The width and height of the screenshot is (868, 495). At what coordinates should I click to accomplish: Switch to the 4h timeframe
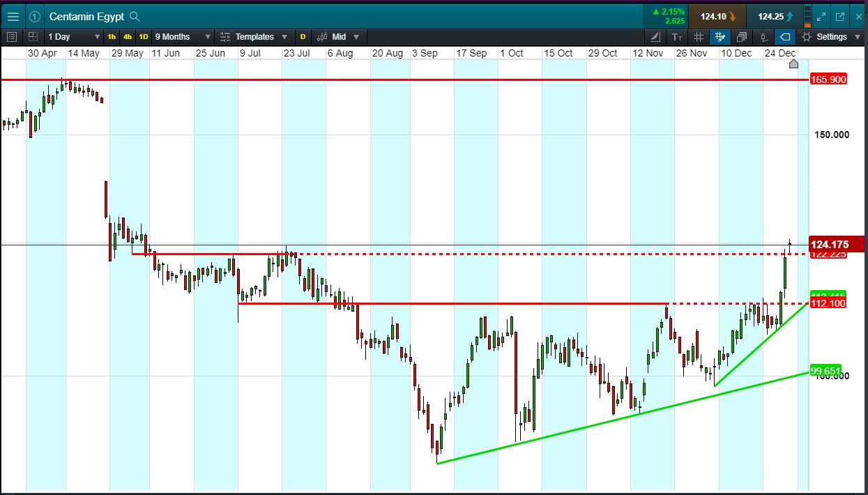tap(128, 37)
